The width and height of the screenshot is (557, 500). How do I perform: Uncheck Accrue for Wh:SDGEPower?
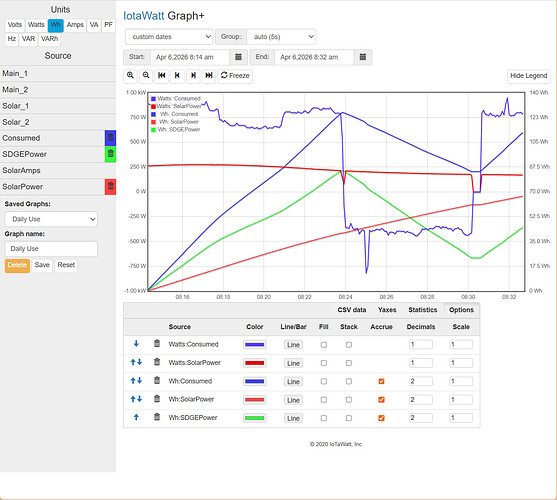coord(381,418)
